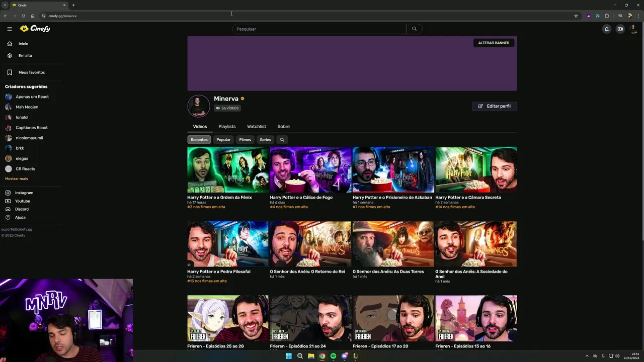Click the purple extension icon in toolbar

tap(589, 16)
